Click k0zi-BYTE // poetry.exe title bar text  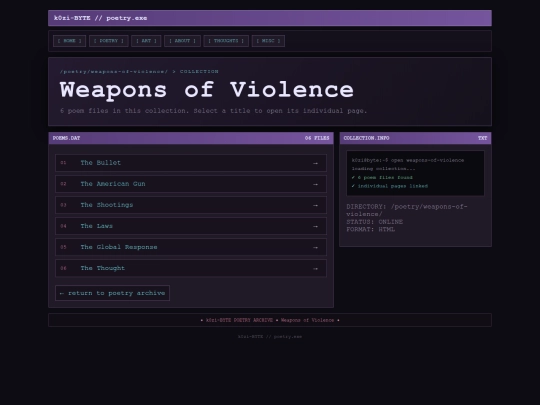click(101, 18)
